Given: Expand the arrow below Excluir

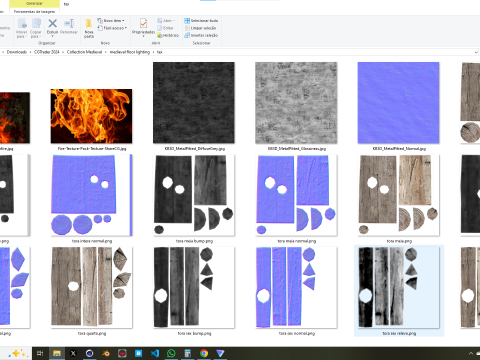Looking at the screenshot, I should (x=52, y=36).
